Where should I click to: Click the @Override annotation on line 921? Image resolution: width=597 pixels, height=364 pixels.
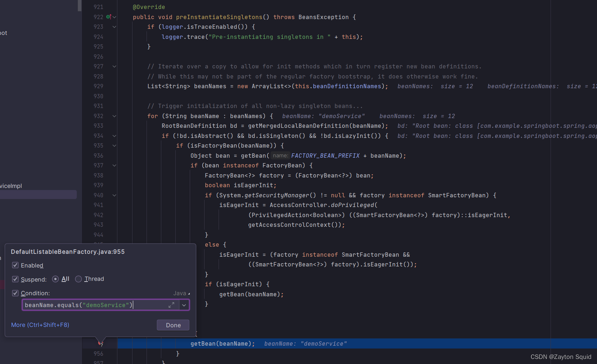(149, 7)
